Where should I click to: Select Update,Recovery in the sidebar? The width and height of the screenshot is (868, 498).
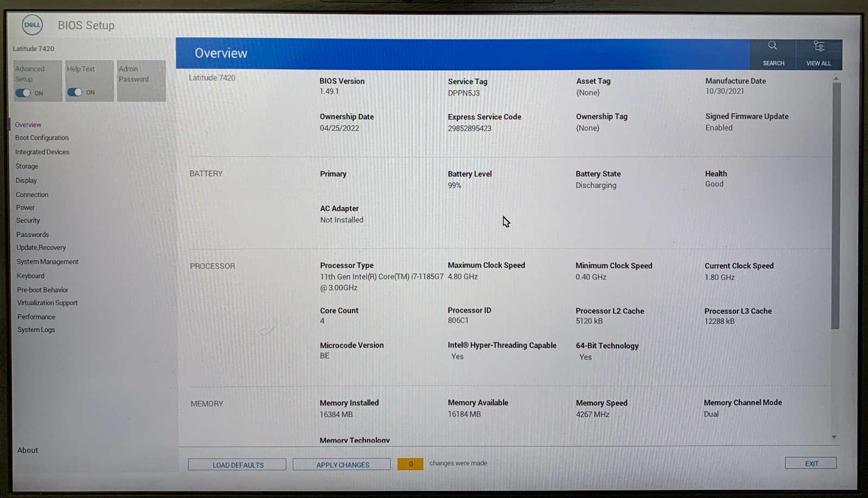pos(41,247)
